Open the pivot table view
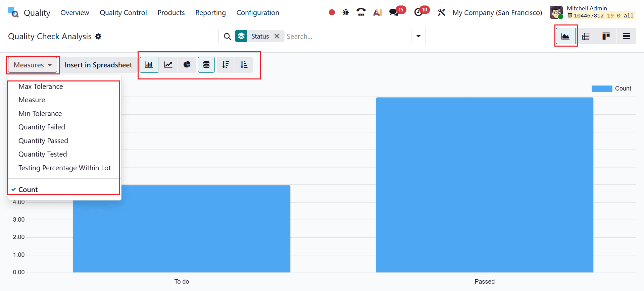Viewport: 644px width, 291px height. (x=586, y=36)
